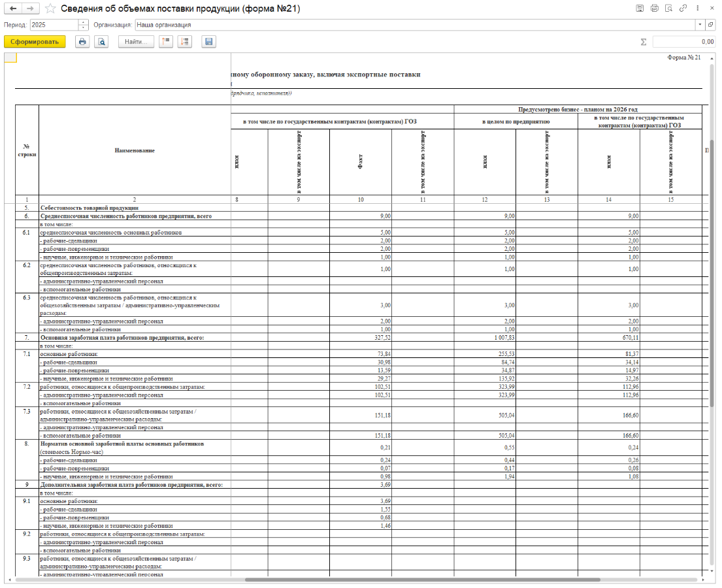Open the Организация dropdown arrow
Viewport: 722px width, 588px height.
(x=700, y=25)
